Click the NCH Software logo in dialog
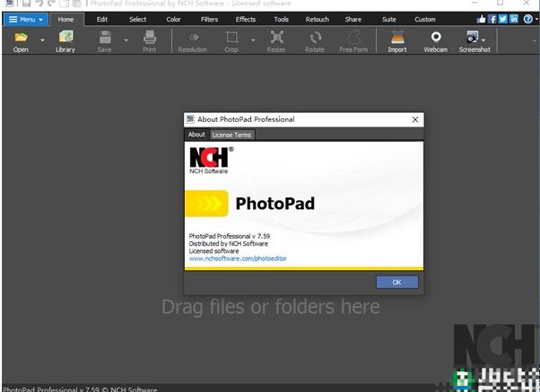540x392 pixels. 211,161
